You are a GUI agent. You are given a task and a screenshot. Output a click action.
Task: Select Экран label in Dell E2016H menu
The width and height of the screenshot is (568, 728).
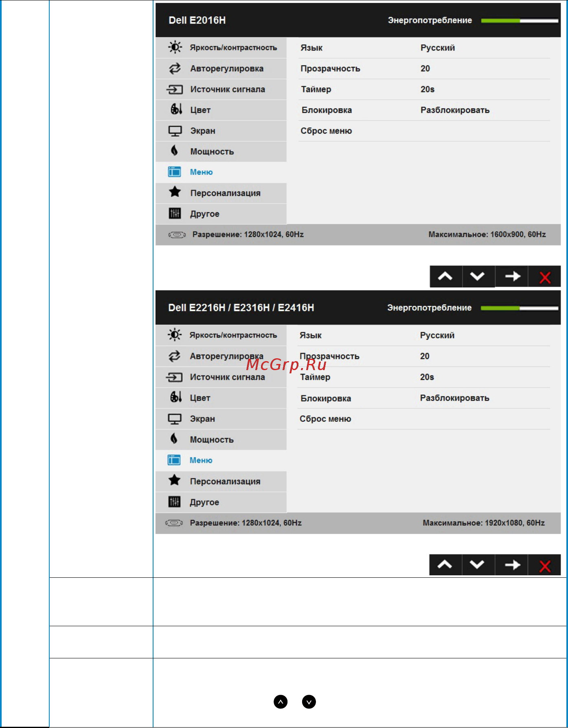[203, 131]
